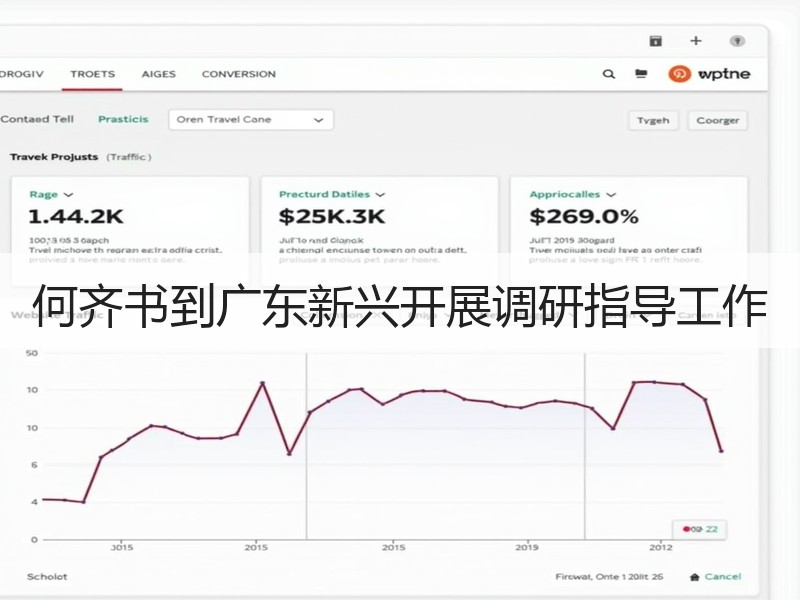Click the $269.0% value

[x=584, y=216]
